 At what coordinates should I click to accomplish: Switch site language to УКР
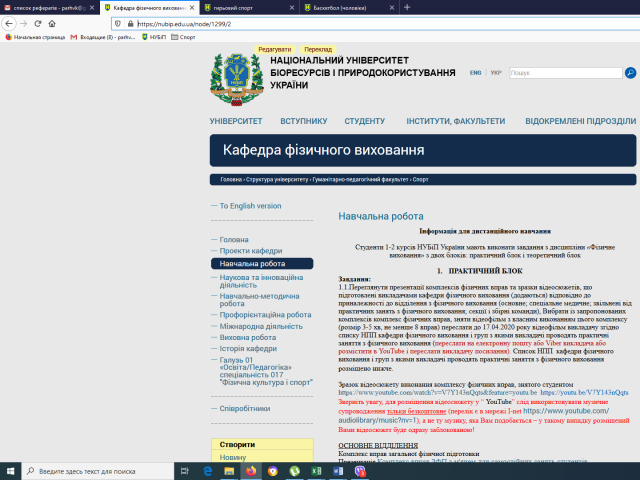(x=496, y=73)
